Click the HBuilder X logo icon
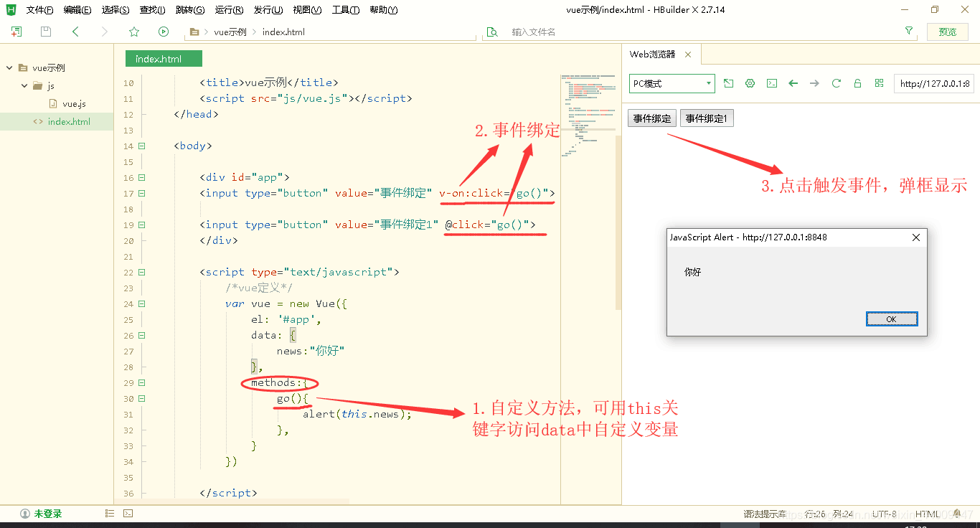The image size is (980, 528). click(11, 10)
